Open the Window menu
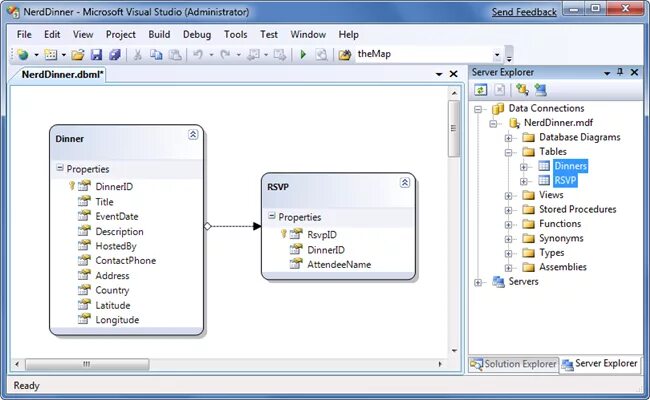The width and height of the screenshot is (650, 400). (308, 34)
